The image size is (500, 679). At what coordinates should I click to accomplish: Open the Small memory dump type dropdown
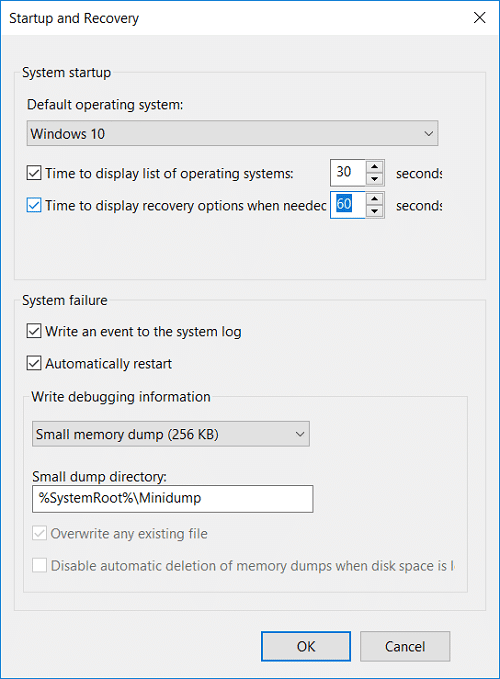coord(171,434)
